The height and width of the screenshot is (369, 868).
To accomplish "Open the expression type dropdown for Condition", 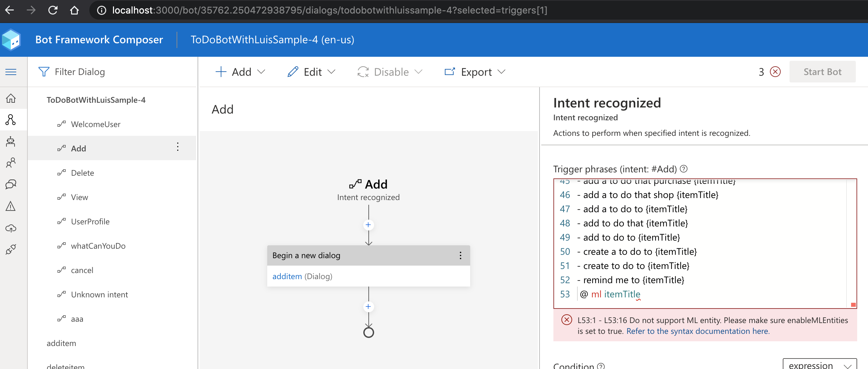I will [819, 365].
